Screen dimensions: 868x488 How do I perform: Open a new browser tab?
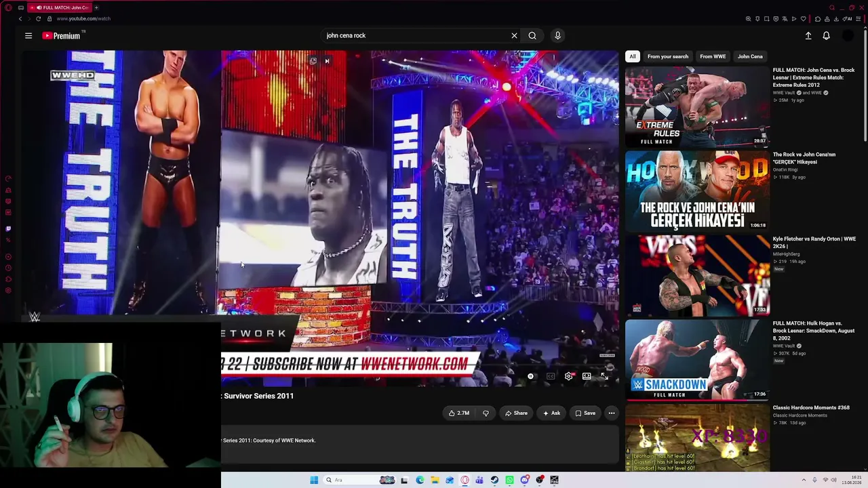96,7
